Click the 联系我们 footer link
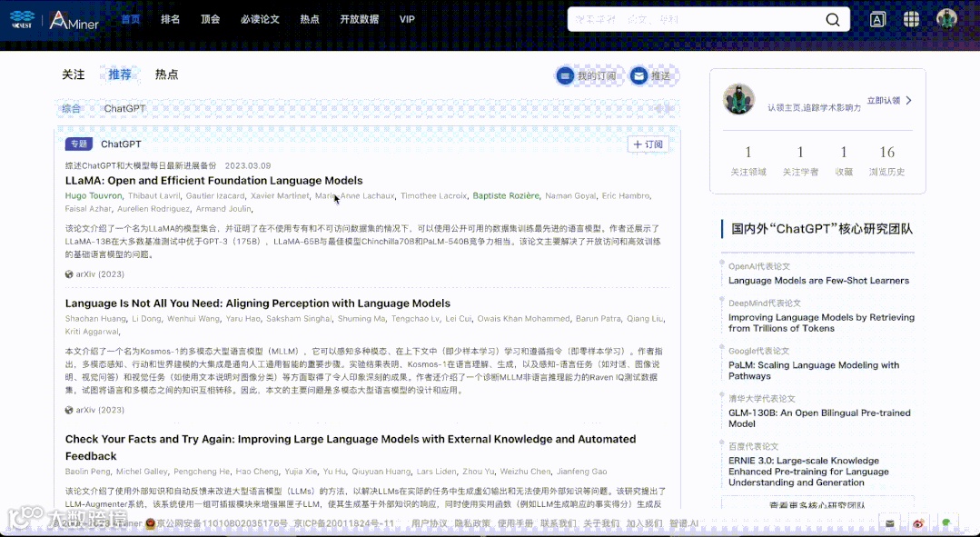 tap(559, 523)
